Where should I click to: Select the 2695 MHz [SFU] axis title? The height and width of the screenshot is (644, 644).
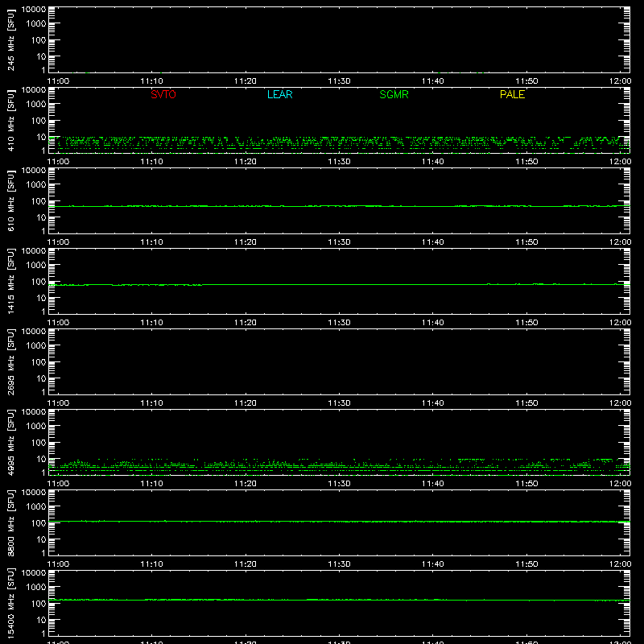(10, 361)
